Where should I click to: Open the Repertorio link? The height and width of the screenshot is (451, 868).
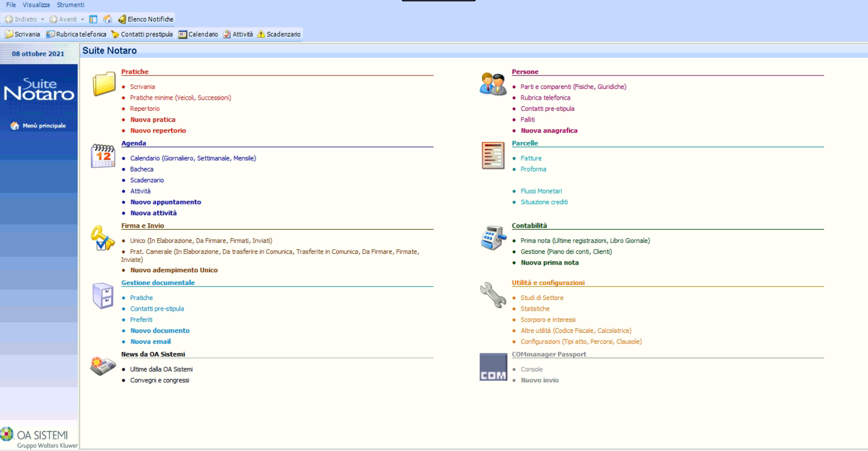(144, 108)
